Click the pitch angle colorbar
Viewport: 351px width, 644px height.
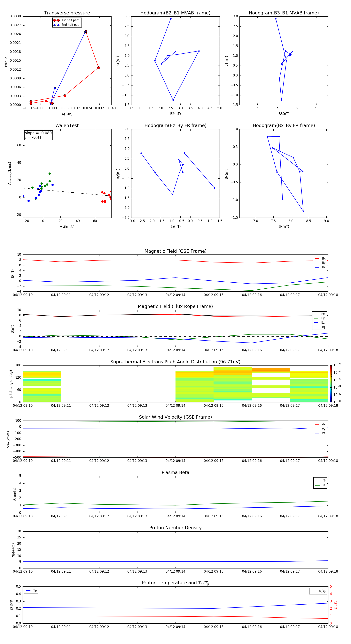pos(331,384)
